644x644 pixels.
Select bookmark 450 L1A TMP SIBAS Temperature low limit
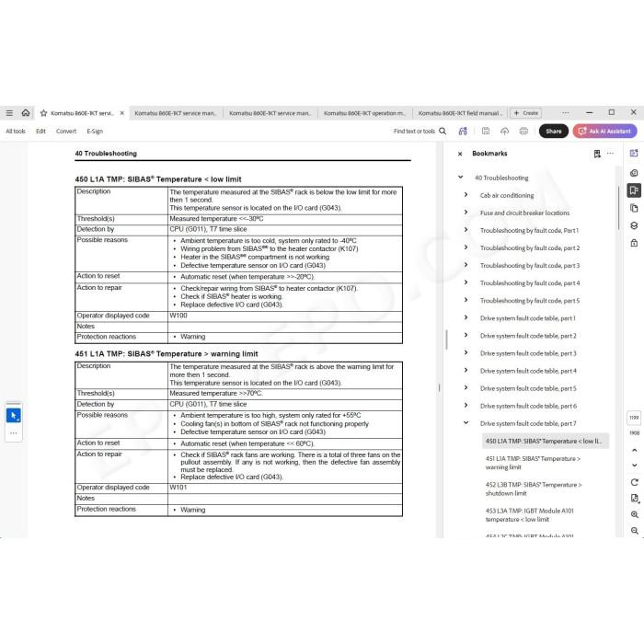pos(545,441)
